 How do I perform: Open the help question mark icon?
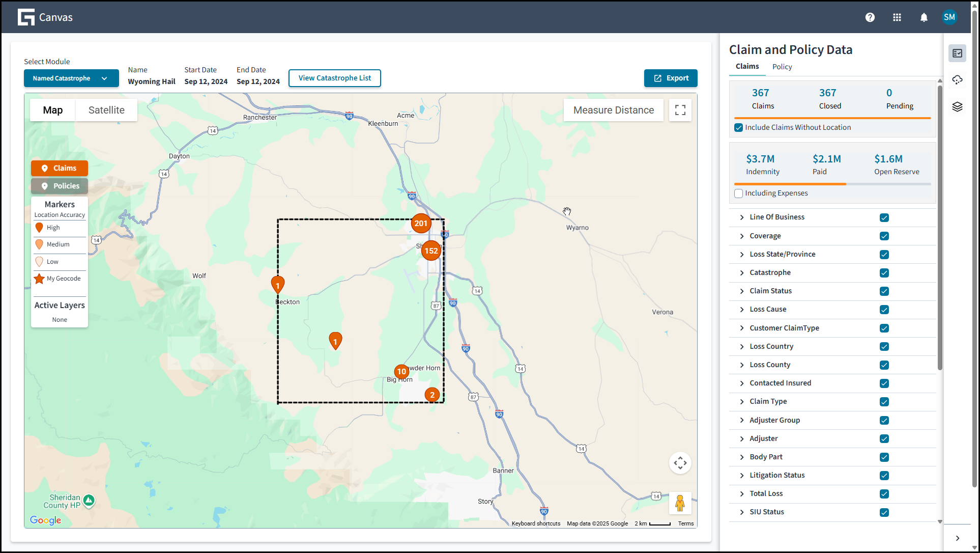tap(870, 17)
